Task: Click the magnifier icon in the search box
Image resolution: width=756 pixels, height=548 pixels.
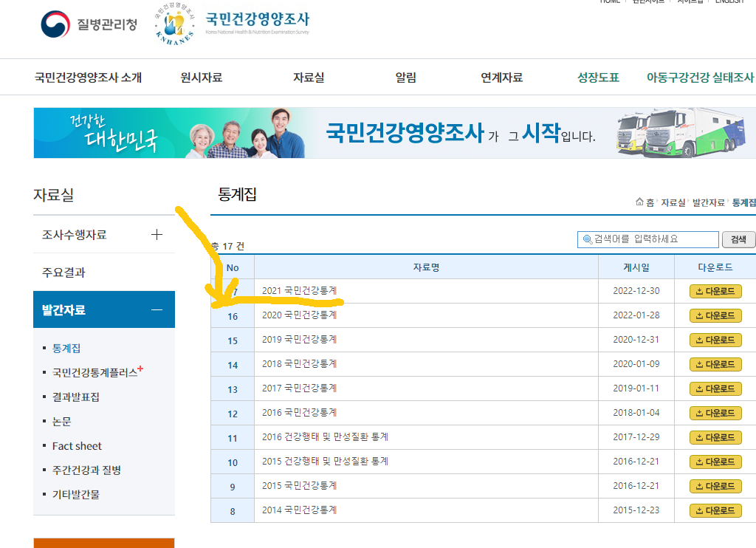Action: 587,239
